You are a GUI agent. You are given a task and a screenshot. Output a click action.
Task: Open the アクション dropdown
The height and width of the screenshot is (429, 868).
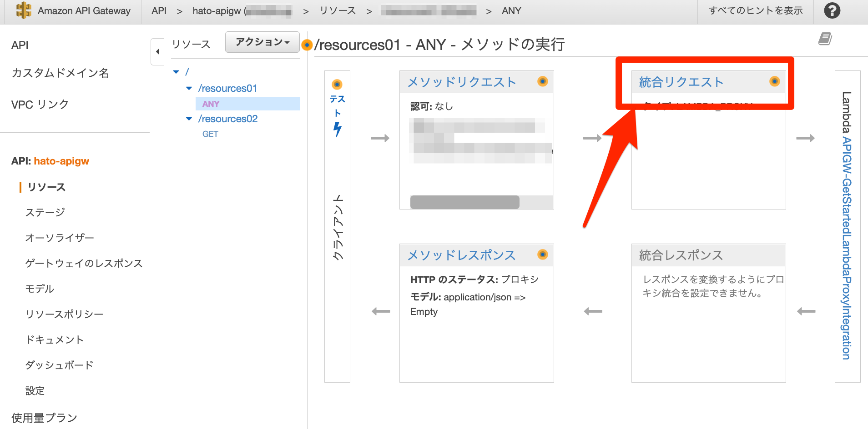[262, 42]
